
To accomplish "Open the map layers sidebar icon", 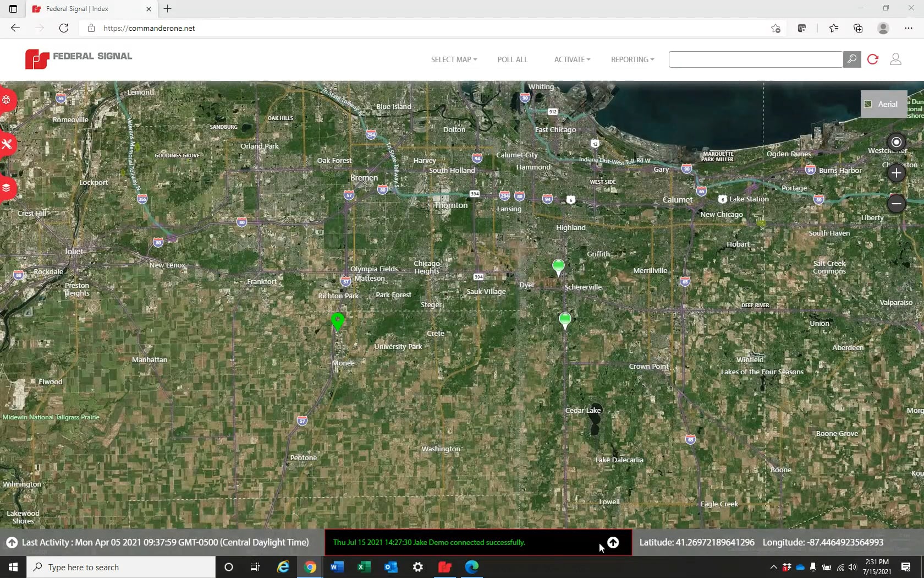I will [x=7, y=188].
